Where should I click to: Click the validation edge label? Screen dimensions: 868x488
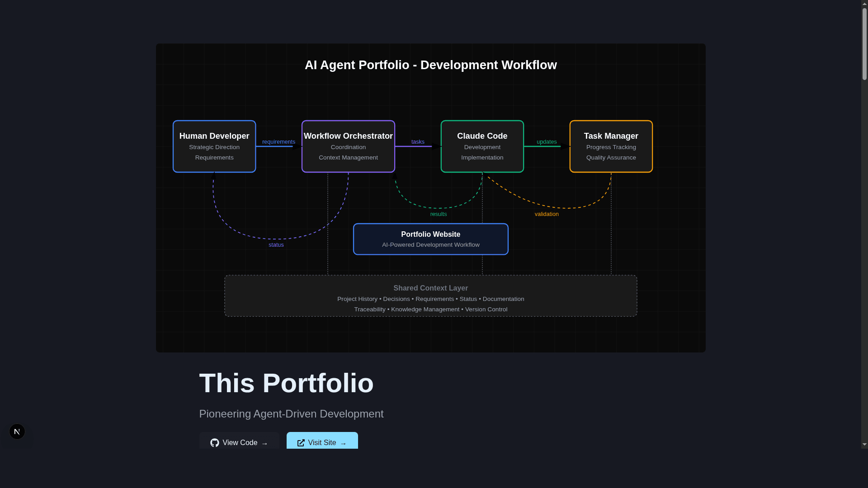[x=547, y=214]
